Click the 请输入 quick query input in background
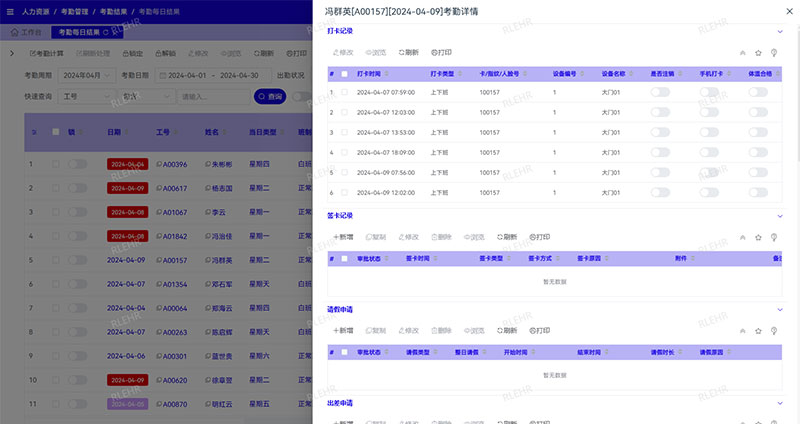The height and width of the screenshot is (424, 800). click(x=213, y=96)
